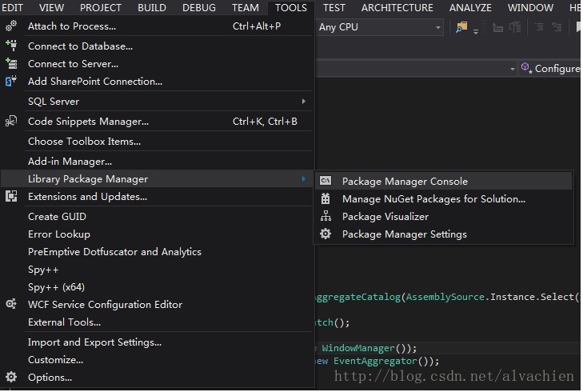
Task: Click the Configure member icon in navigation bar
Action: pyautogui.click(x=526, y=68)
